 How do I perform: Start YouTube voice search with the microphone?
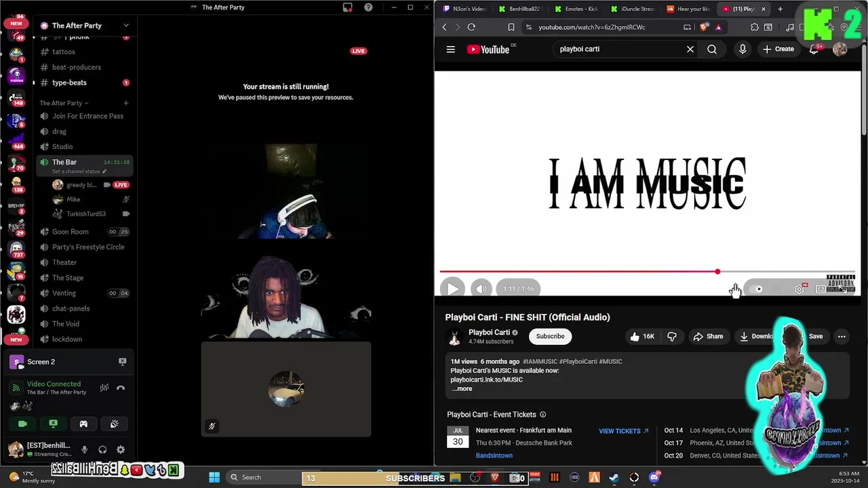pos(743,49)
